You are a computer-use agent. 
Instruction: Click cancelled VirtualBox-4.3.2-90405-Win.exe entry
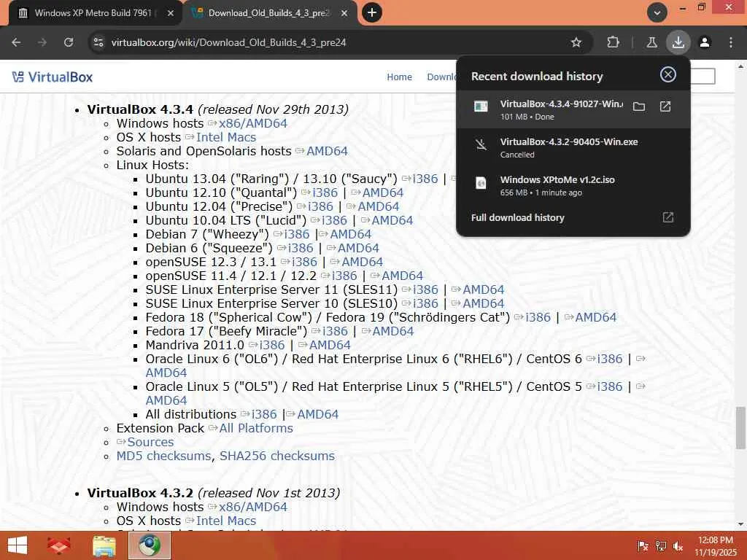pyautogui.click(x=573, y=147)
